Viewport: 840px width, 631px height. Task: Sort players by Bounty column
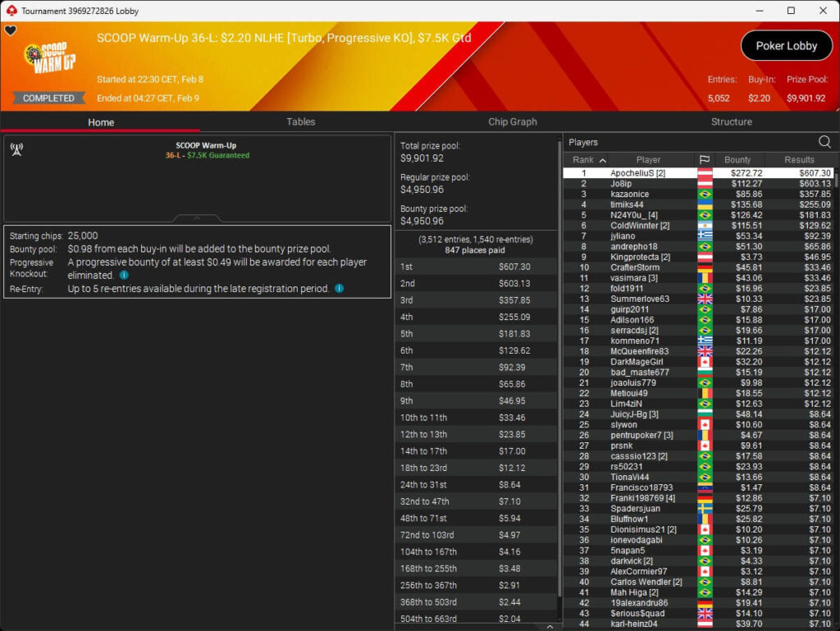coord(737,160)
